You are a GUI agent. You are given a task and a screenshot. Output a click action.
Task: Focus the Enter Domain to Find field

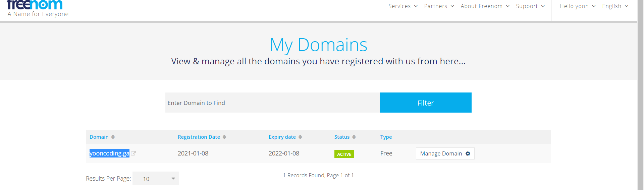[272, 103]
